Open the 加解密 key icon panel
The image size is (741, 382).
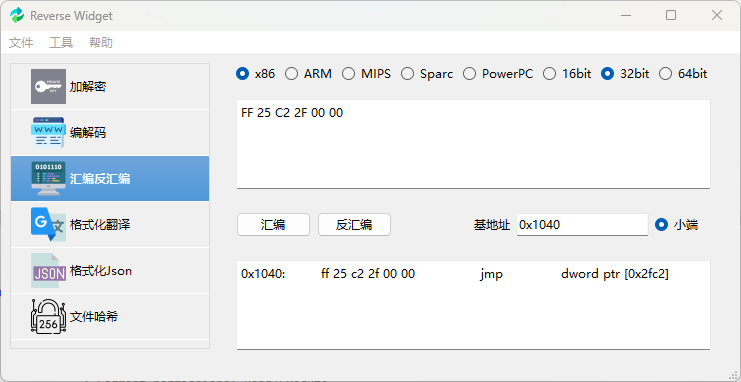tap(48, 87)
